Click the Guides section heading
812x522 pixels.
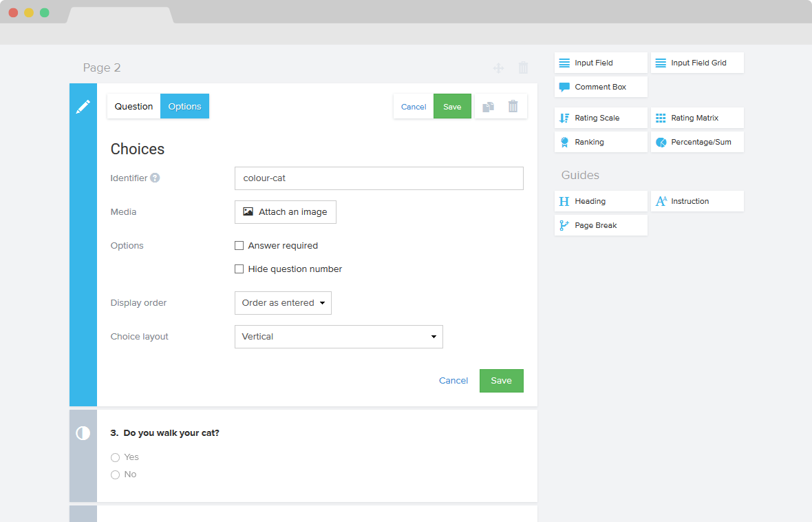click(x=580, y=175)
